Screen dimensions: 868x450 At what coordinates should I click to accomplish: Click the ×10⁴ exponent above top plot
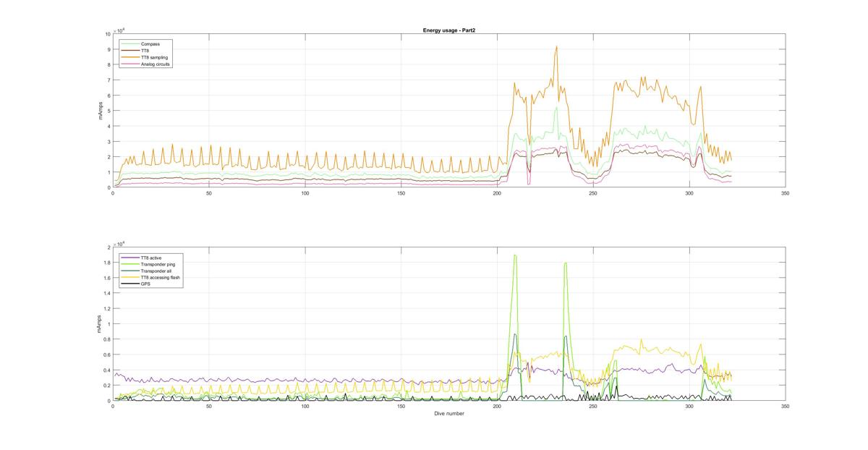(x=120, y=30)
